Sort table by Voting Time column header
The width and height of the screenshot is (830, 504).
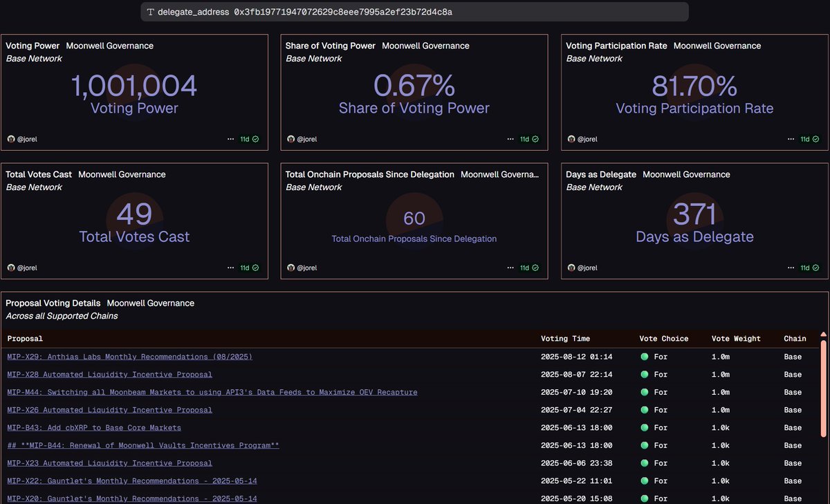[564, 339]
